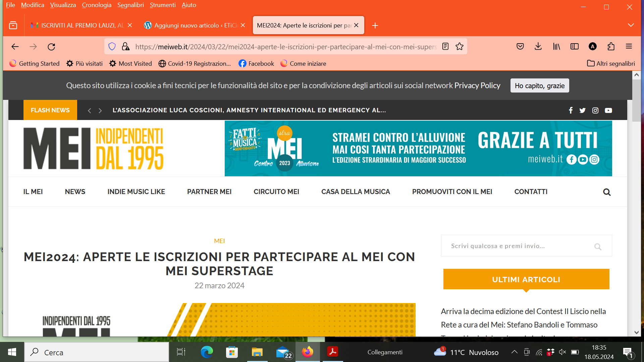Open Firefox View tab icon

(13, 25)
